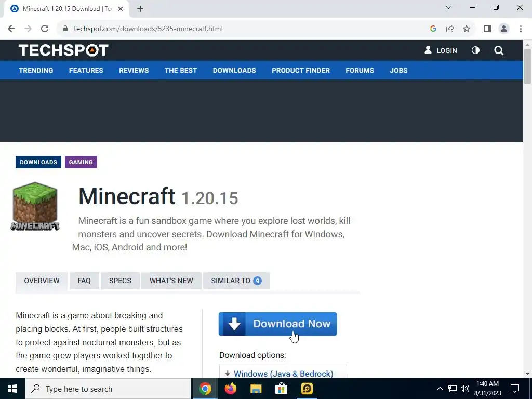Open Chrome three-dot menu
Viewport: 532px width, 399px height.
[521, 29]
